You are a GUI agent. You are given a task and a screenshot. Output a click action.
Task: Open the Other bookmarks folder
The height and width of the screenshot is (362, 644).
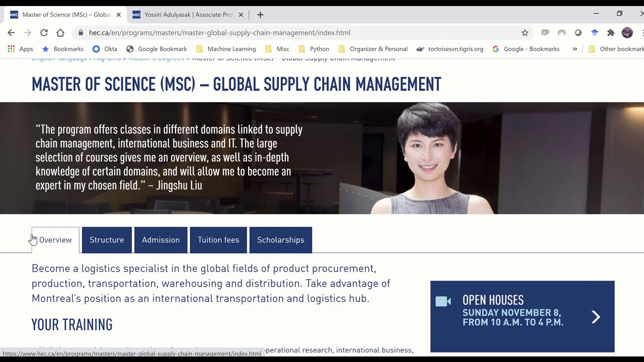[x=616, y=49]
